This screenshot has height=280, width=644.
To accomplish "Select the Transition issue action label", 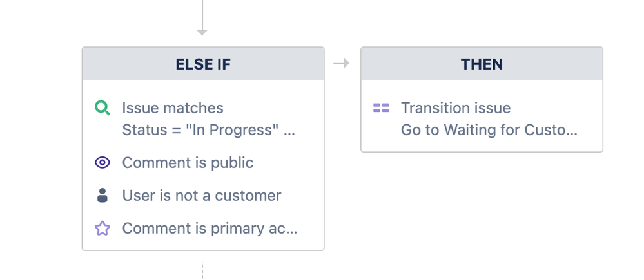I will (x=456, y=108).
